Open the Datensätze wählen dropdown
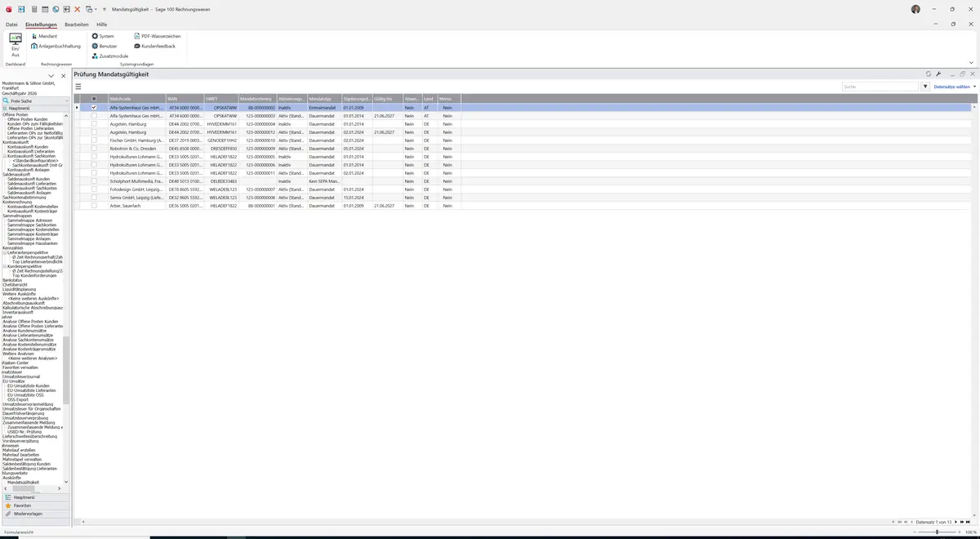 pos(955,86)
